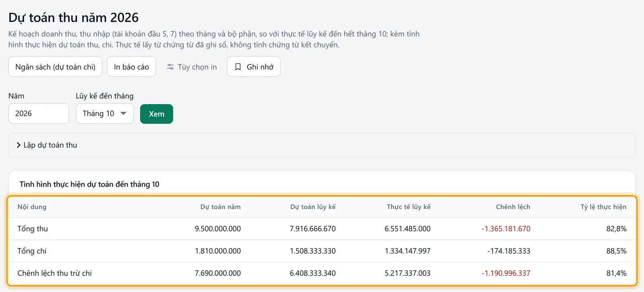Click the Chênh lệch column header

tap(513, 207)
